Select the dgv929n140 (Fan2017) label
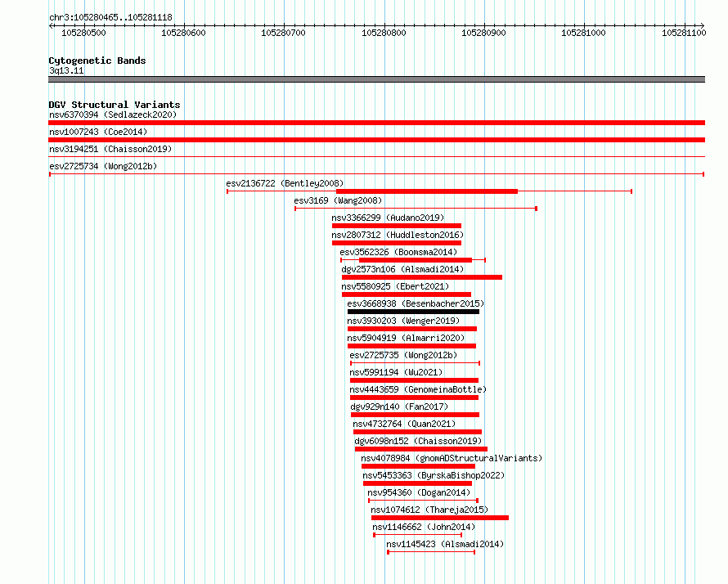 (399, 407)
